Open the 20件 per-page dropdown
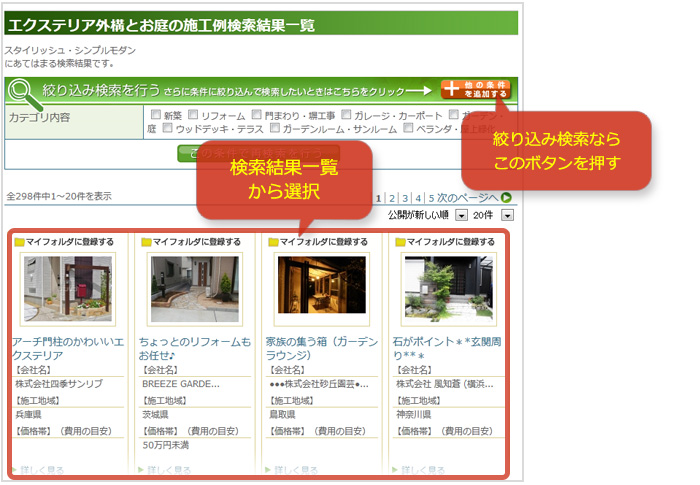The height and width of the screenshot is (485, 700). click(x=507, y=215)
